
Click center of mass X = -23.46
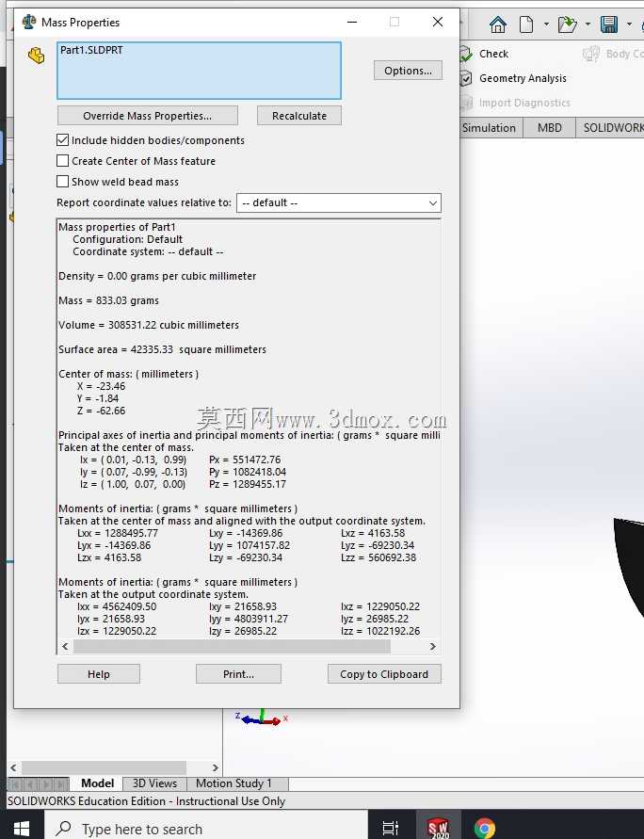[101, 386]
